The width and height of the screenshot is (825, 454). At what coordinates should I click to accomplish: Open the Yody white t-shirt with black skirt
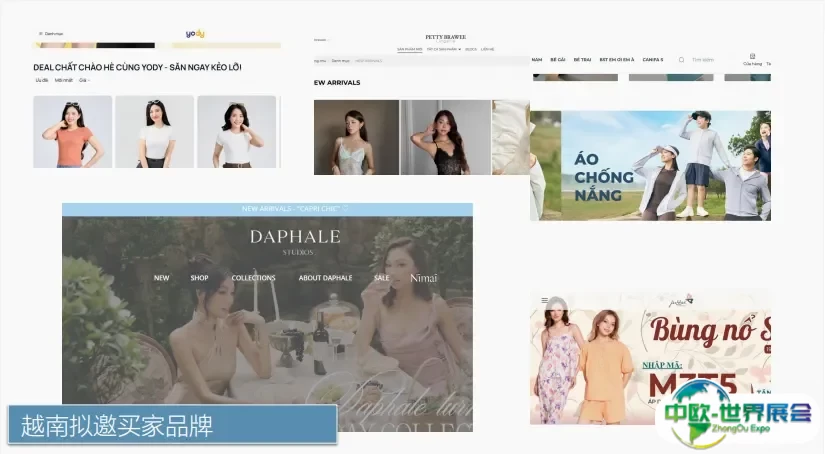155,132
